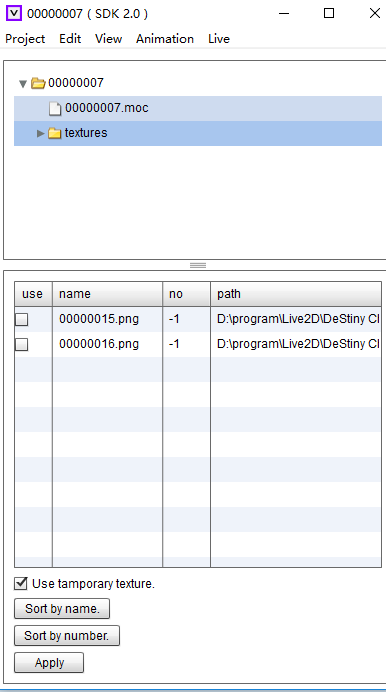Click the path cell of 00000016.png row

click(296, 344)
